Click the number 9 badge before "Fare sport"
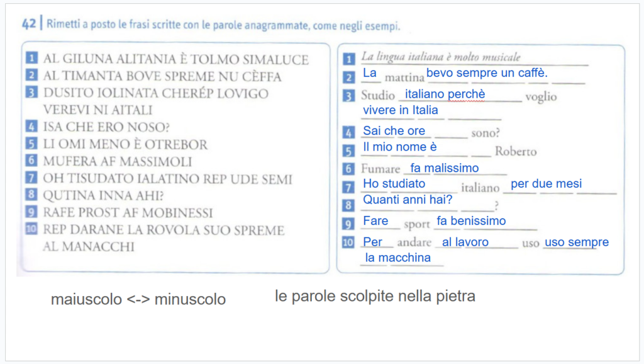This screenshot has height=364, width=644. click(349, 224)
